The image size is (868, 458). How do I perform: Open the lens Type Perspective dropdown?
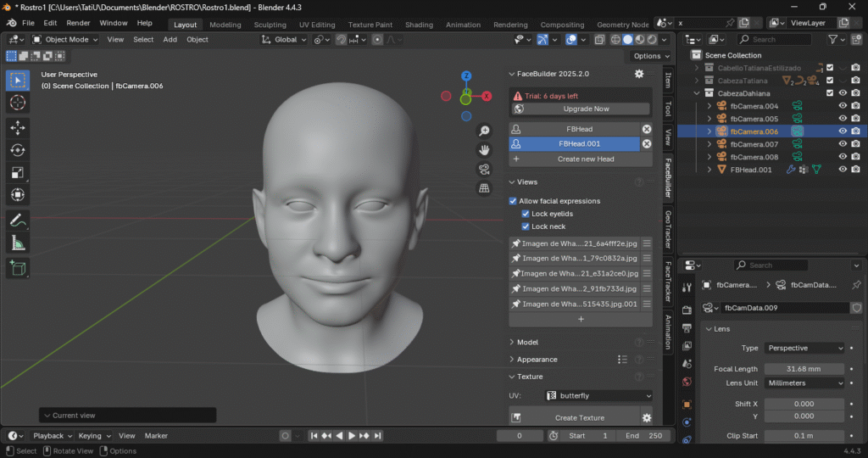[x=804, y=348]
